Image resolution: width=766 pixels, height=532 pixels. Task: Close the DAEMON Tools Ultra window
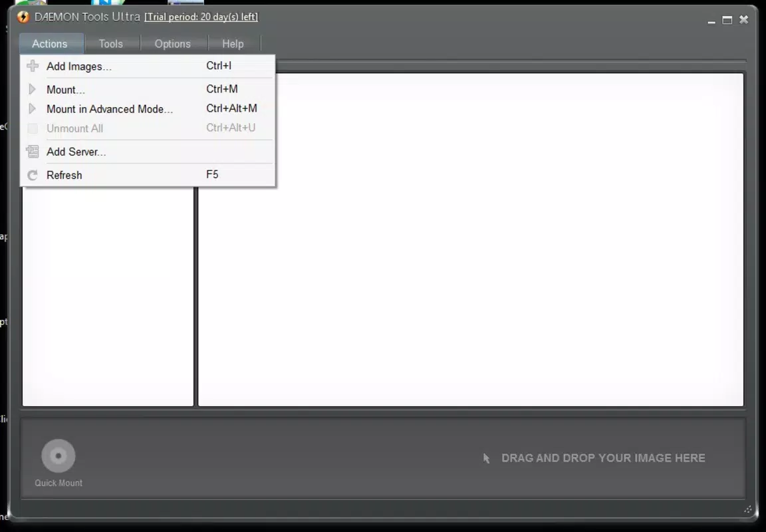(743, 19)
